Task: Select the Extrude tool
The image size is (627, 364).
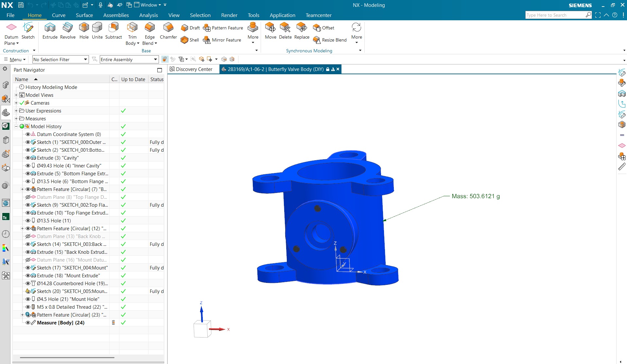Action: point(50,31)
